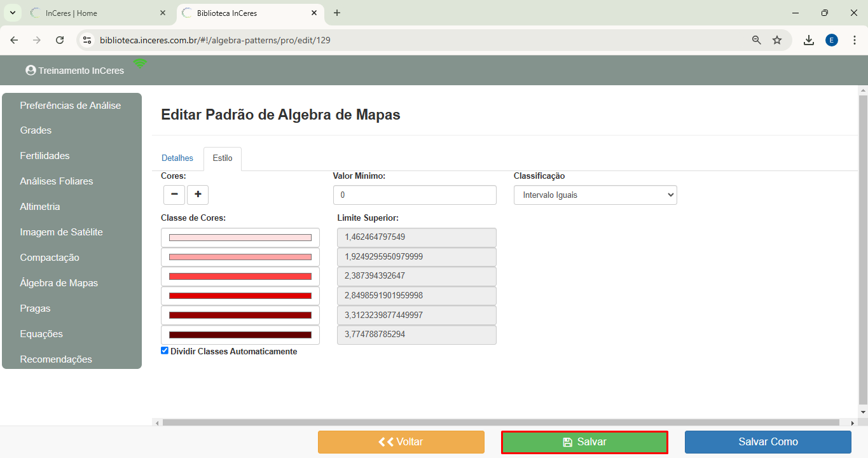
Task: Open Imagem de Satélite in the sidebar
Action: [61, 232]
